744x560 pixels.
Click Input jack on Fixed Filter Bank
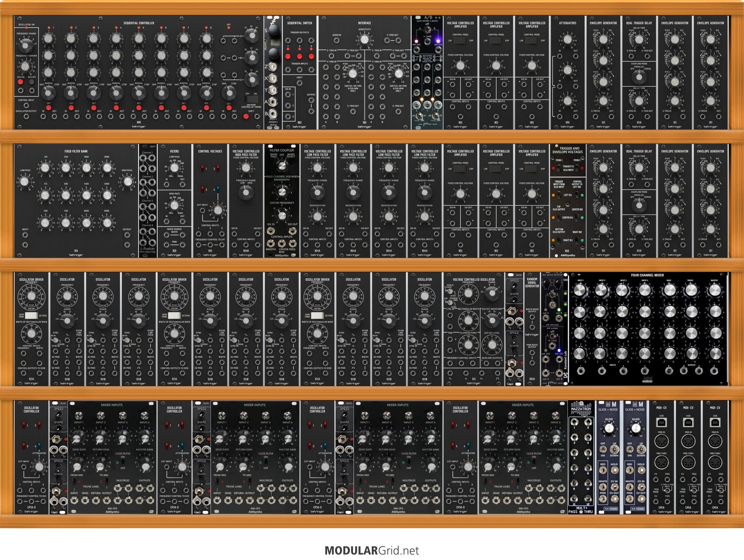25,234
